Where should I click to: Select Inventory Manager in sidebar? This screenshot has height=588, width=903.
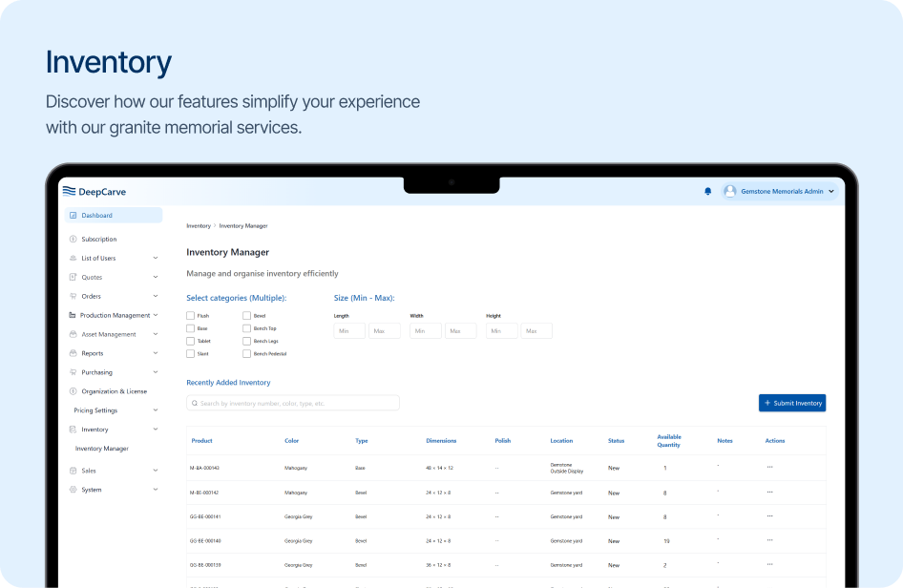pos(102,449)
